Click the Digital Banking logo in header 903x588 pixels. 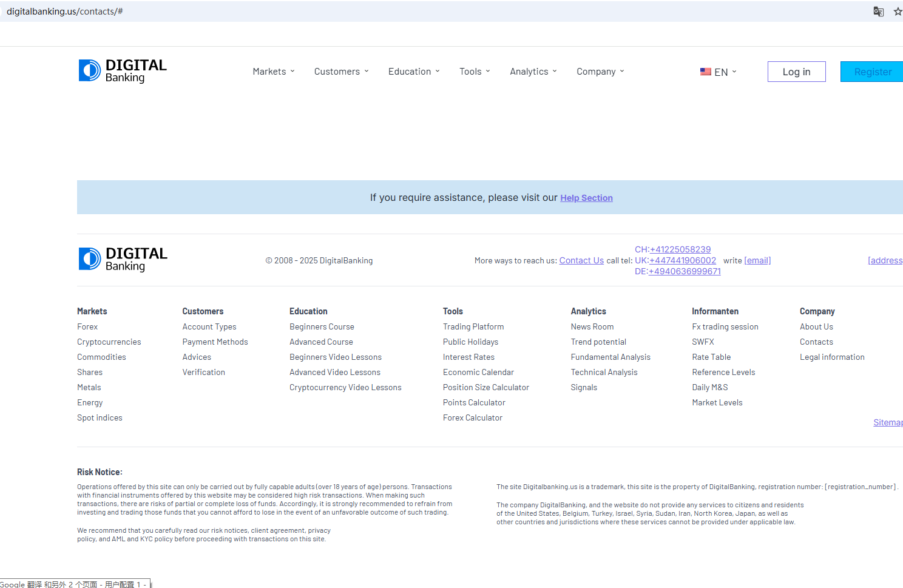[123, 71]
